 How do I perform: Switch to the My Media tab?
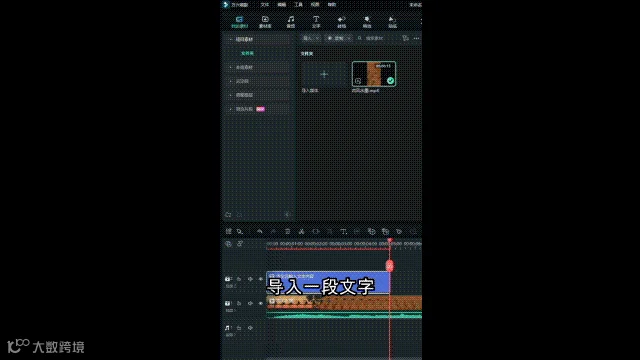[240, 22]
